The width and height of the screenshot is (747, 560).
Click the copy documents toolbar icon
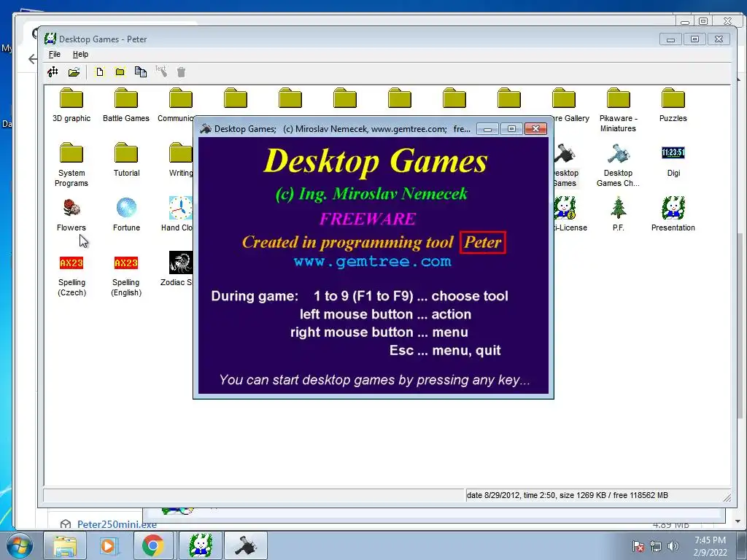tap(141, 72)
